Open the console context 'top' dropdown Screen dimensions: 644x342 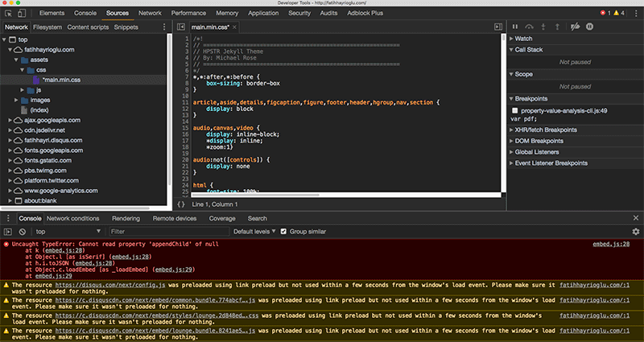coord(68,232)
